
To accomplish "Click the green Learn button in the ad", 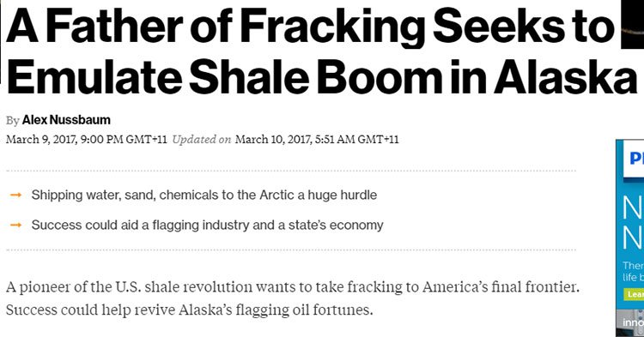I will (635, 294).
